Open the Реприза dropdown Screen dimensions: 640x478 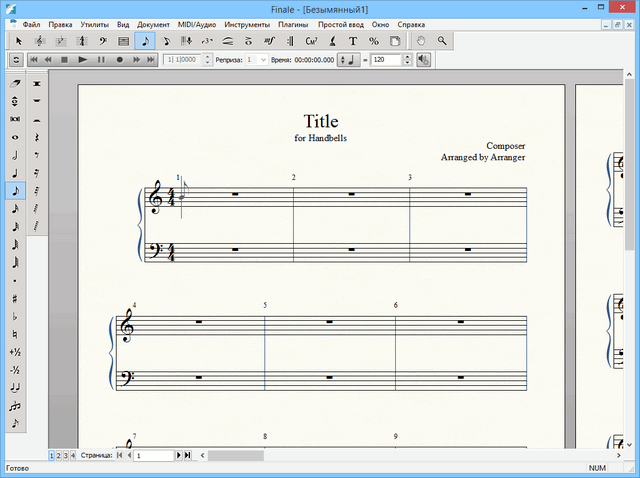[x=263, y=60]
